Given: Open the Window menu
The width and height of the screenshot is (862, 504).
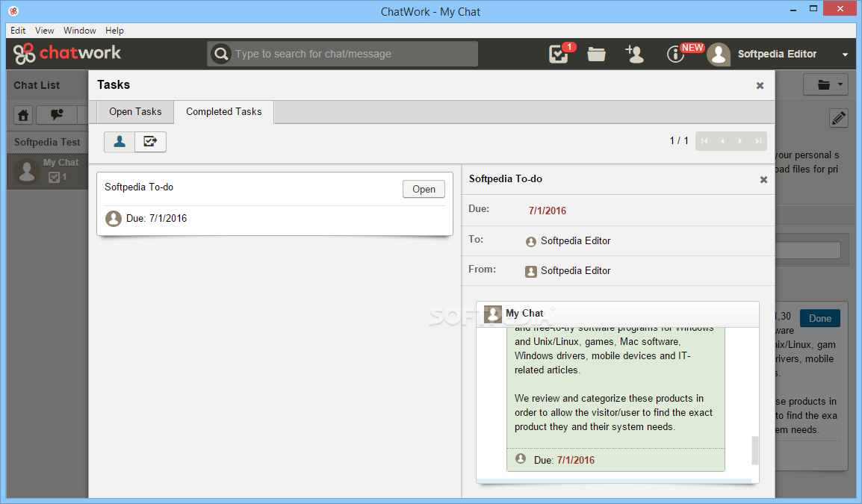Looking at the screenshot, I should [x=80, y=31].
